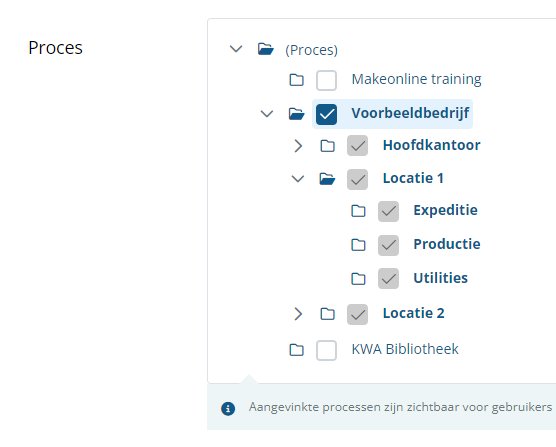556x447 pixels.
Task: Uncheck the Voorbeeldbedrijf checkbox
Action: [326, 114]
